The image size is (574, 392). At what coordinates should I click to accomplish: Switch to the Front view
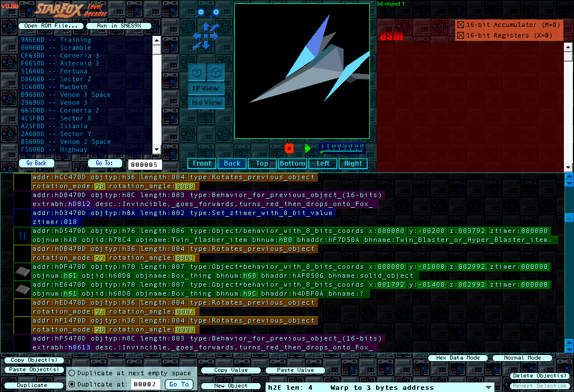[202, 164]
